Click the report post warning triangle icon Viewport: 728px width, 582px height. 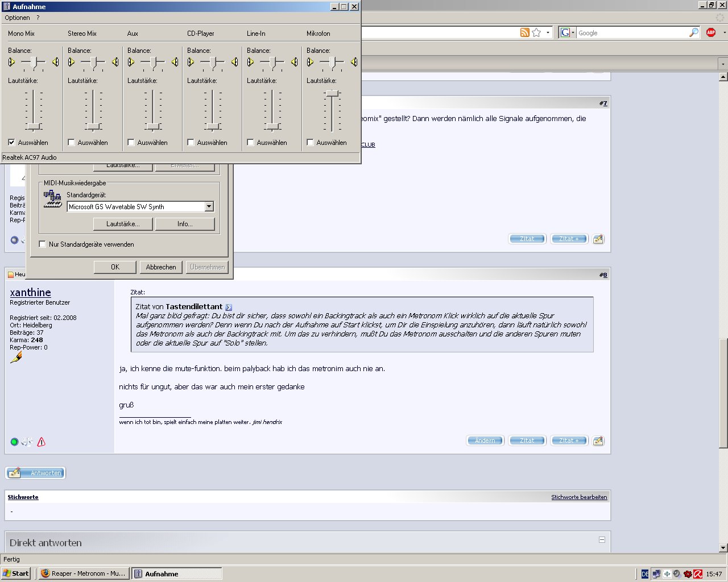point(41,442)
